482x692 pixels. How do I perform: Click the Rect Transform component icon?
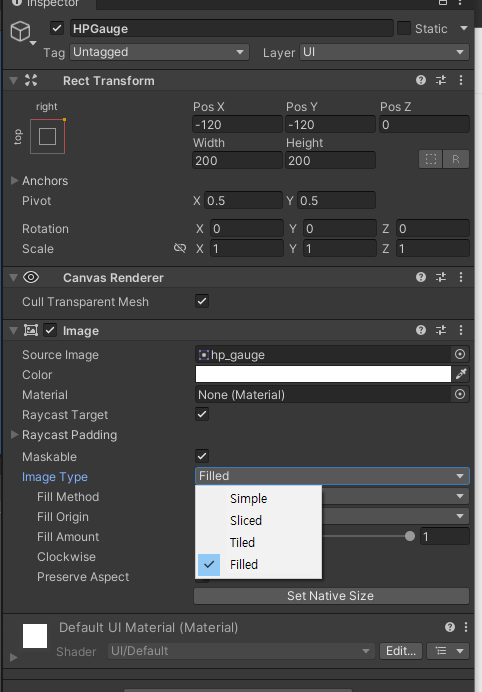tap(31, 80)
